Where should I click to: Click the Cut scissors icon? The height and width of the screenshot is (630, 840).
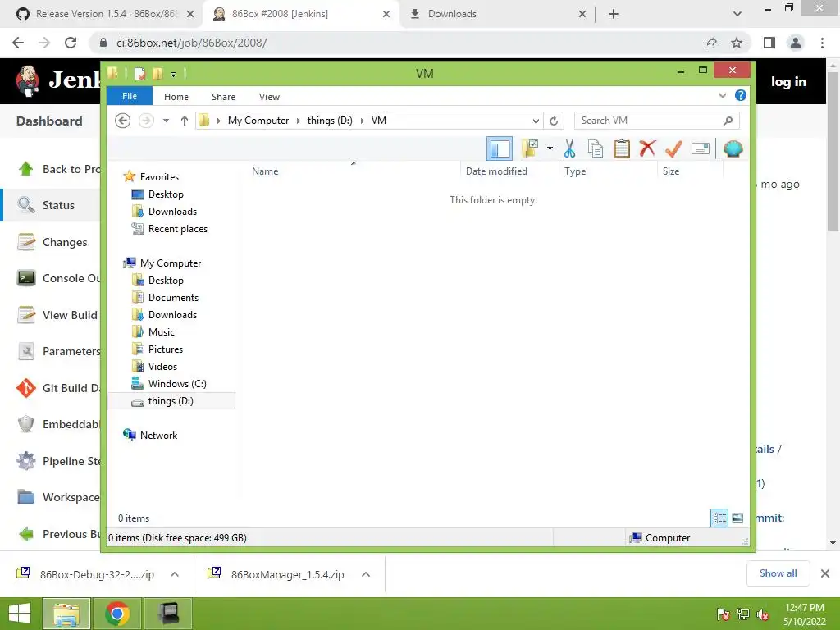pos(569,148)
